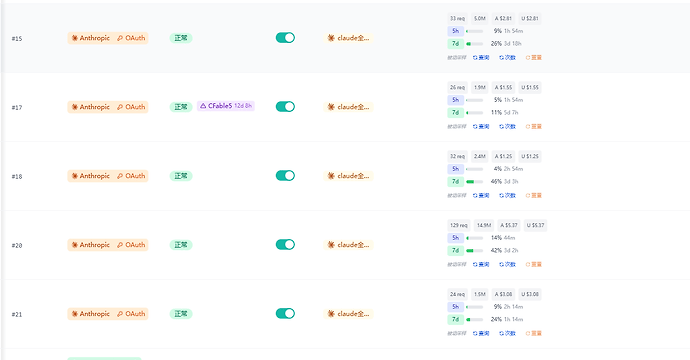The width and height of the screenshot is (690, 360).
Task: Turn off the enabled switch in row #20
Action: [x=285, y=245]
